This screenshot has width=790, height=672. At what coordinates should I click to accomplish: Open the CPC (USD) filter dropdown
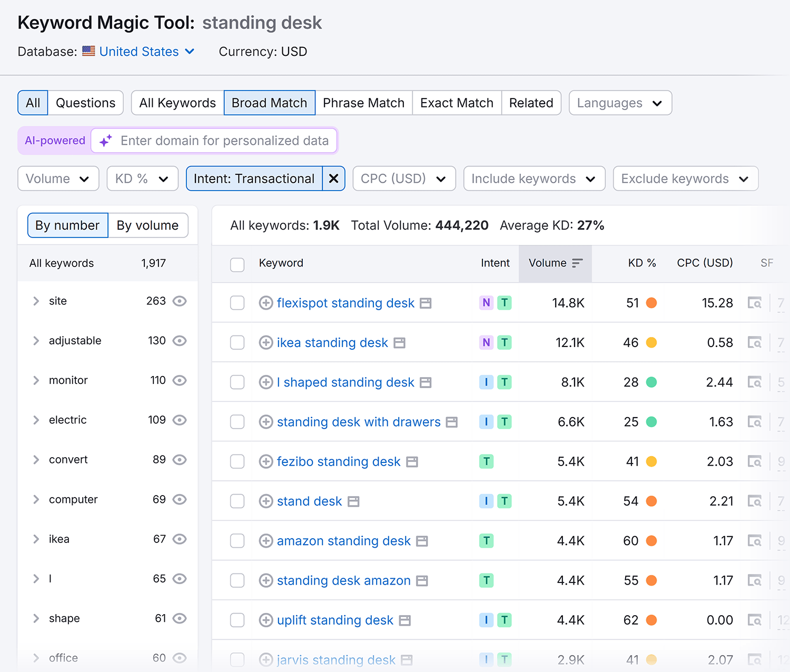point(404,179)
